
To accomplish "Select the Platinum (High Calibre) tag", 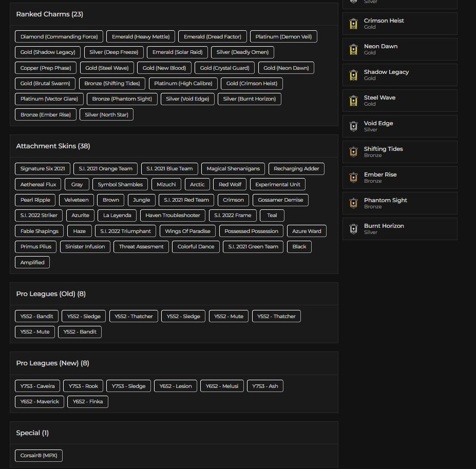I will [x=183, y=84].
